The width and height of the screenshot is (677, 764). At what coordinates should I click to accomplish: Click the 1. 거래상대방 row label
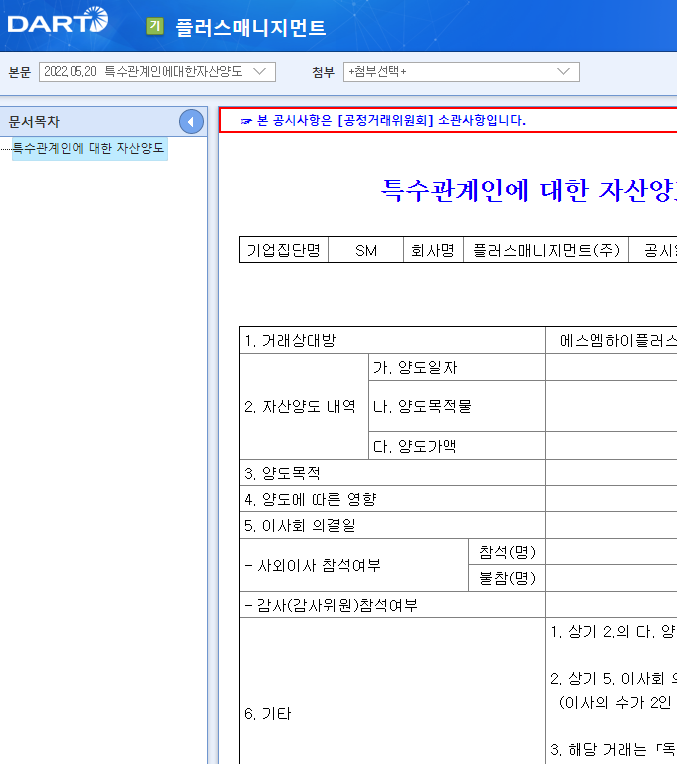pos(392,340)
